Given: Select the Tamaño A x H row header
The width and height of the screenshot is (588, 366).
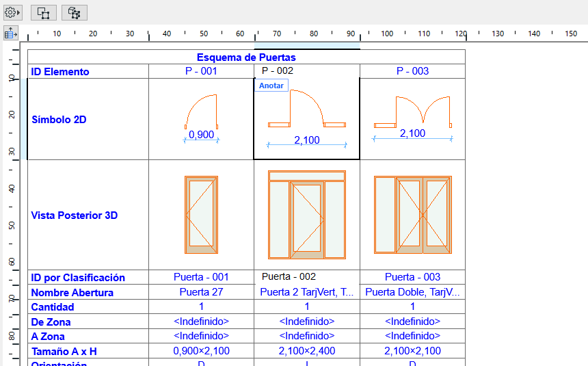Looking at the screenshot, I should click(88, 351).
